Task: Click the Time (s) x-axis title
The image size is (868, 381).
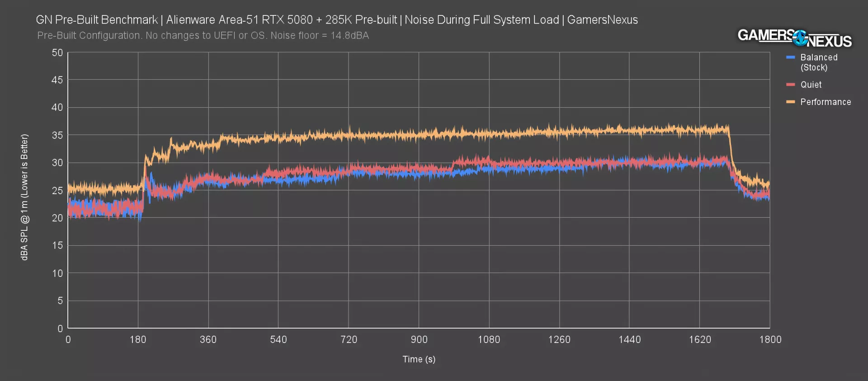Action: coord(419,359)
